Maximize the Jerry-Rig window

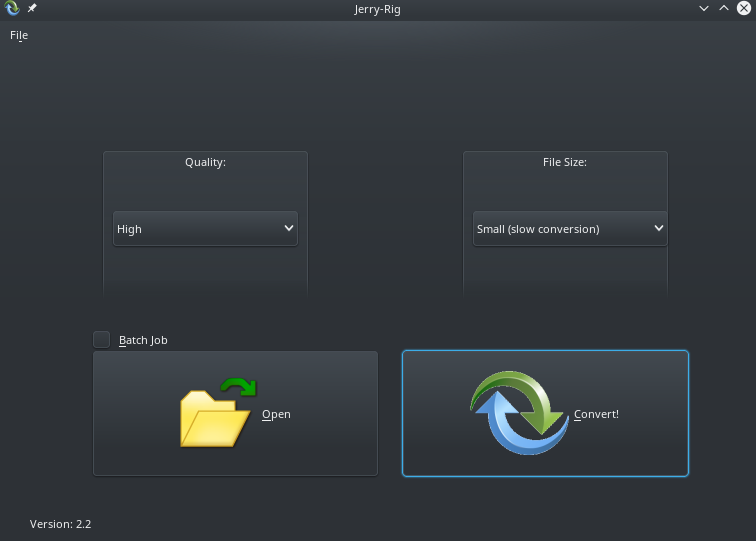724,9
